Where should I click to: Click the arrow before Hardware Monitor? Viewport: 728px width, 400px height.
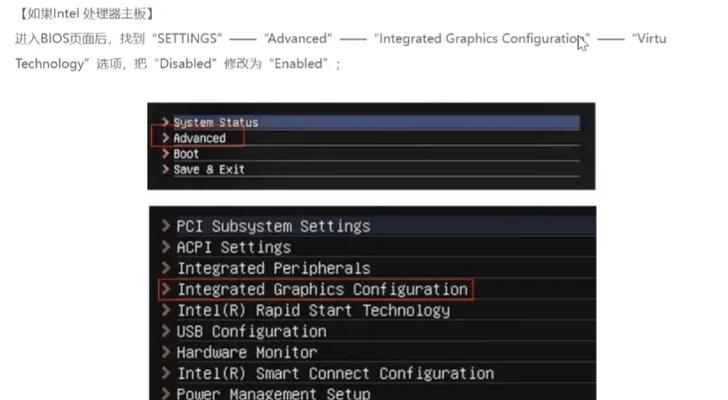tap(166, 352)
